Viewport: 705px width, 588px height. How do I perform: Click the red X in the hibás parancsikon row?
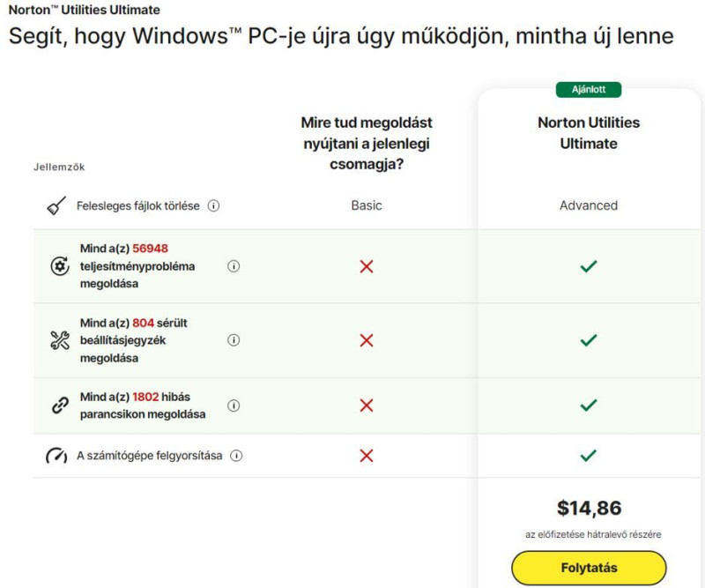(367, 406)
